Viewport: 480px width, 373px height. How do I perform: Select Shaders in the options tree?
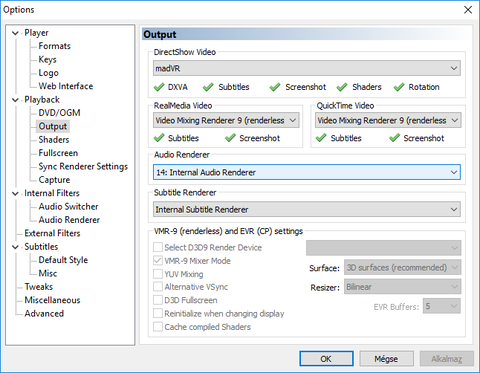click(54, 140)
